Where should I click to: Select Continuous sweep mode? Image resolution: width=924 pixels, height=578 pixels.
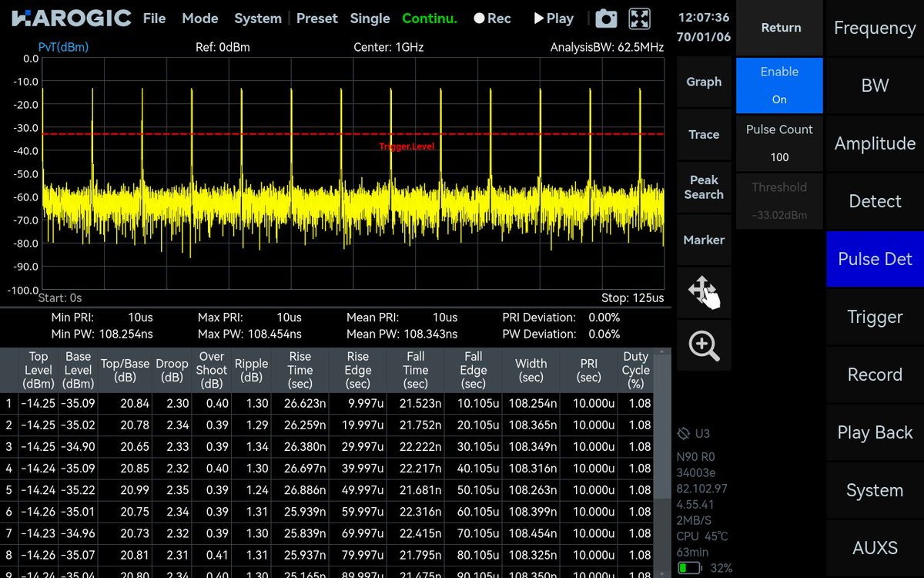coord(430,18)
